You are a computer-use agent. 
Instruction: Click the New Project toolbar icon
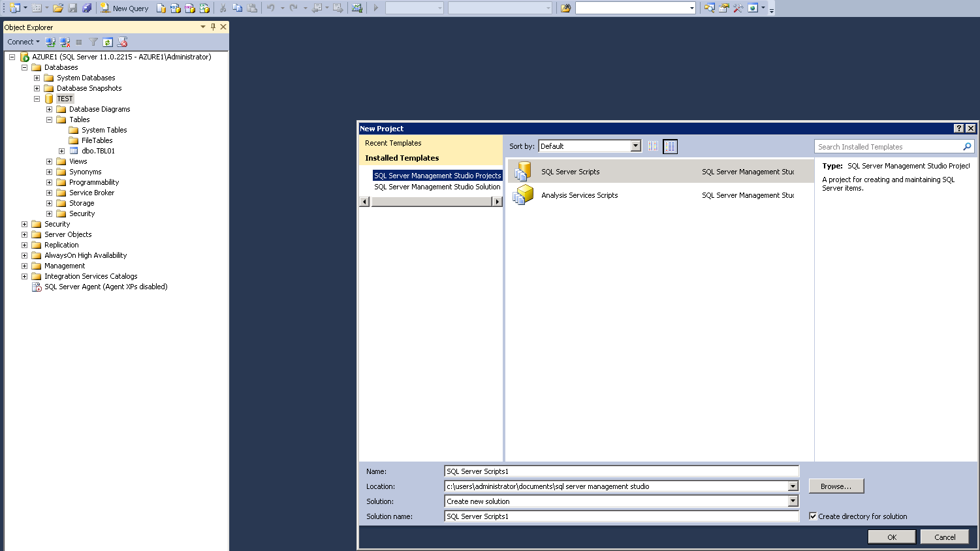tap(14, 8)
